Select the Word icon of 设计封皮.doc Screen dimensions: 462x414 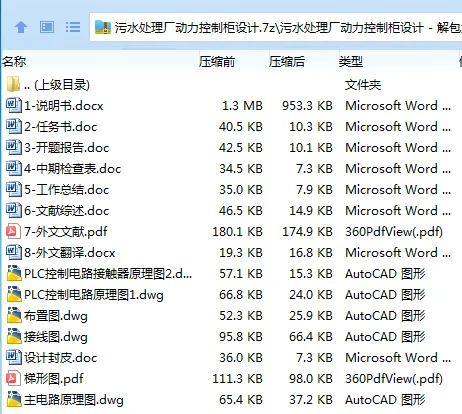(13, 357)
